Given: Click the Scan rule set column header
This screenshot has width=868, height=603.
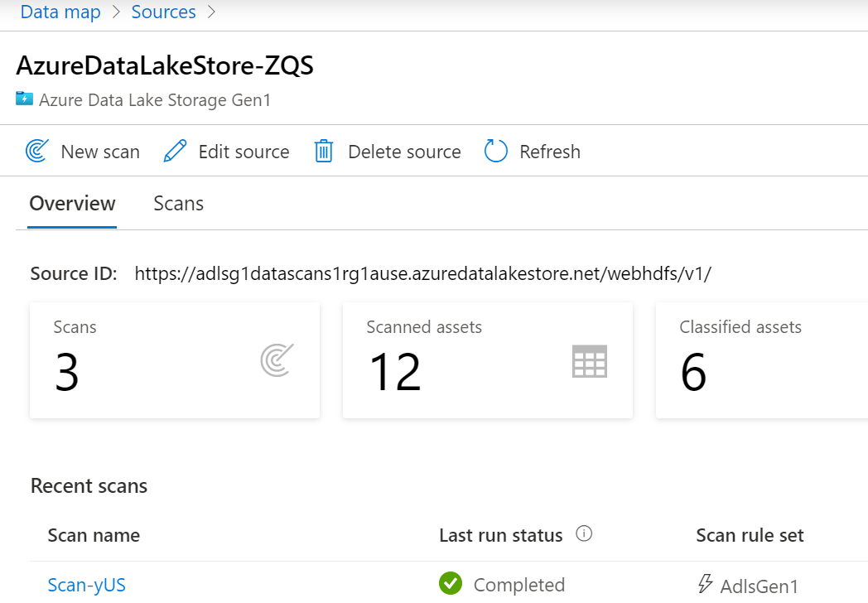Looking at the screenshot, I should (750, 536).
